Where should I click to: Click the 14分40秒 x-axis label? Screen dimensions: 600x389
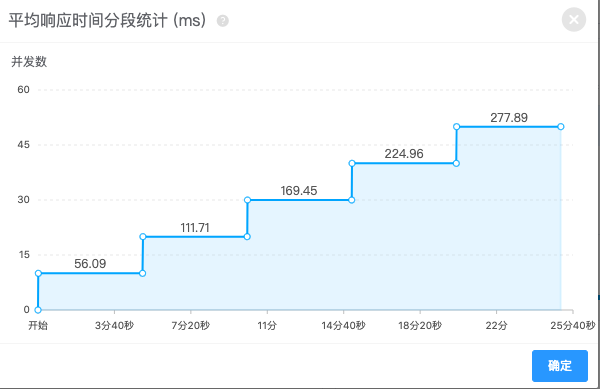(x=344, y=326)
